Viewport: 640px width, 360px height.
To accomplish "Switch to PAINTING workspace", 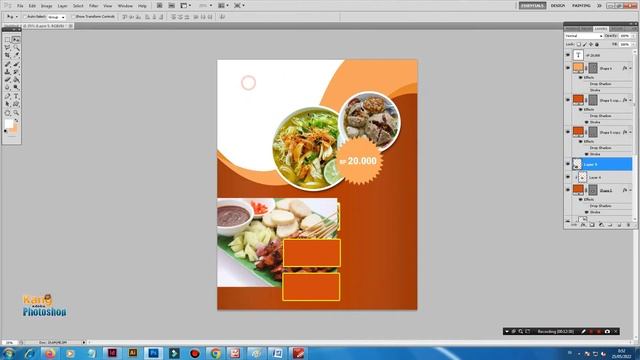I will (581, 6).
